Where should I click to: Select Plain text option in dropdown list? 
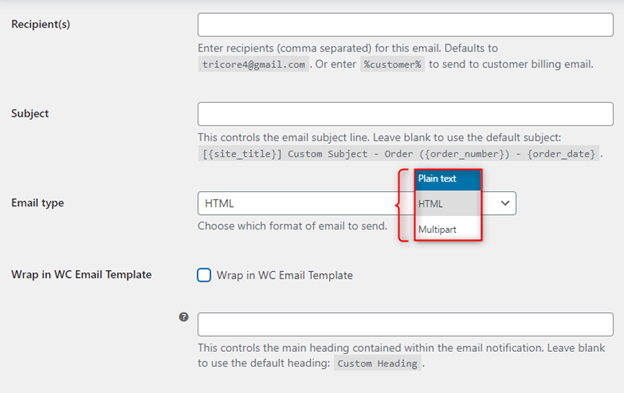point(448,179)
